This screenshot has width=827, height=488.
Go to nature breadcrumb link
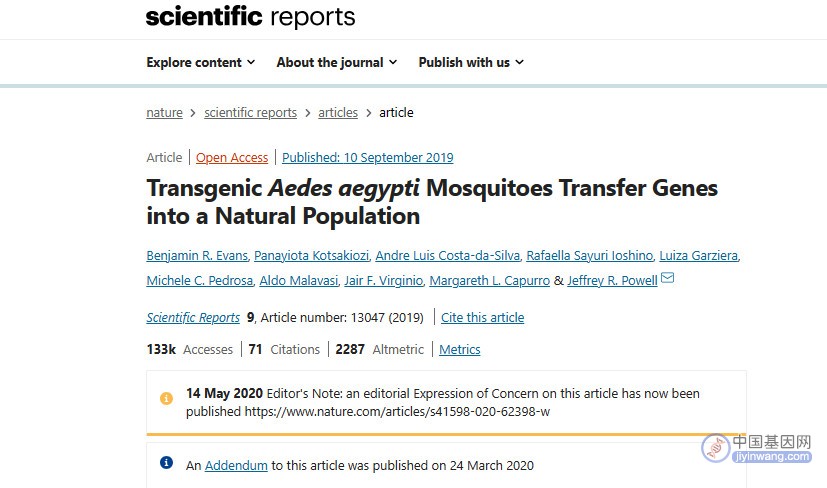tap(165, 112)
